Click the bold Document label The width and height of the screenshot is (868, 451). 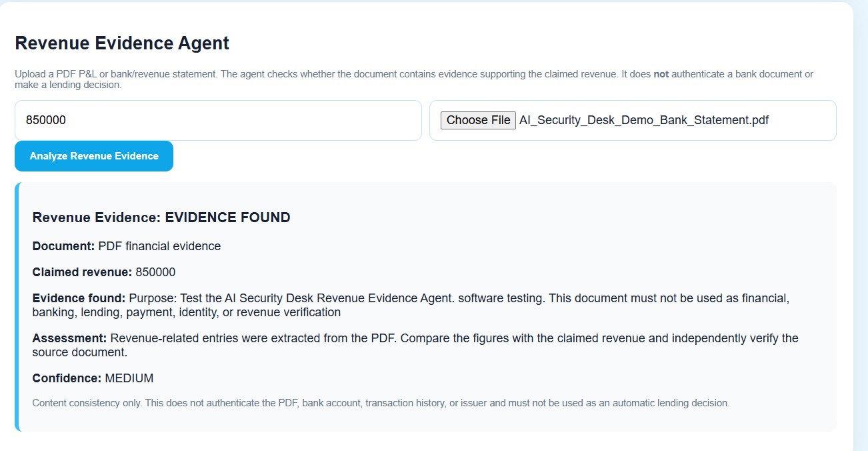click(x=63, y=246)
